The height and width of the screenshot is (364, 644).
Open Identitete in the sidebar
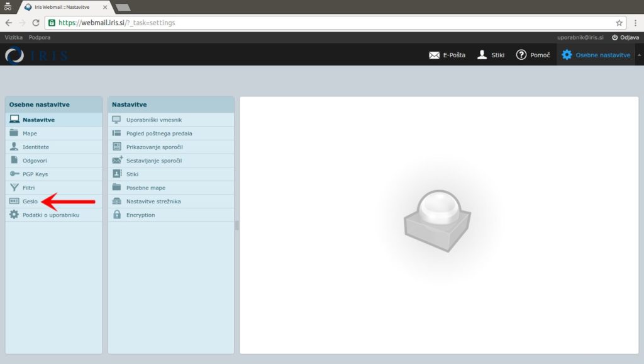point(35,147)
